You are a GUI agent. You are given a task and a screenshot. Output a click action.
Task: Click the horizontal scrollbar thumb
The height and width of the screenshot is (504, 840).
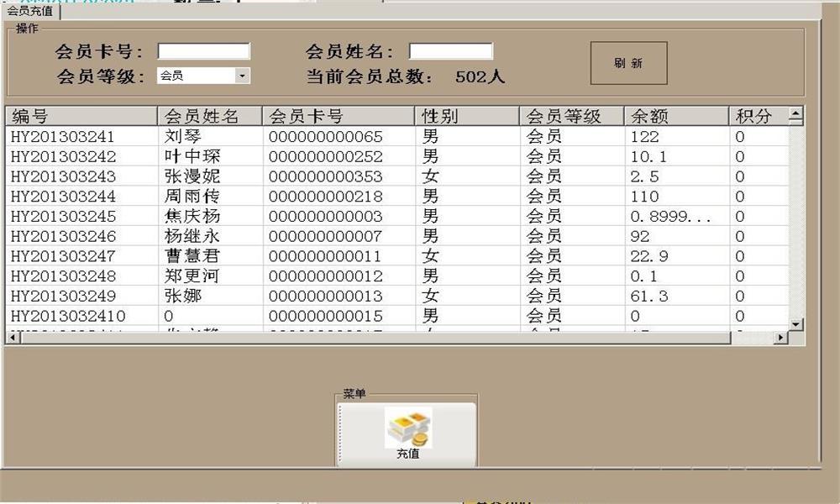(x=375, y=338)
